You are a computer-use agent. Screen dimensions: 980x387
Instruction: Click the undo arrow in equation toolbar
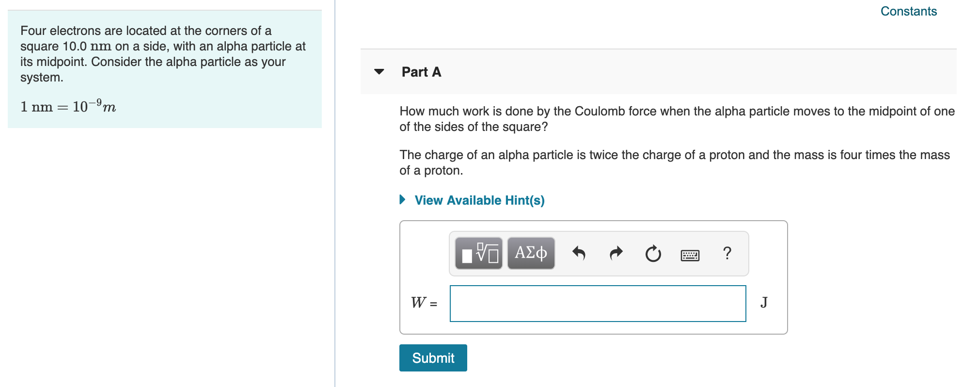[580, 253]
